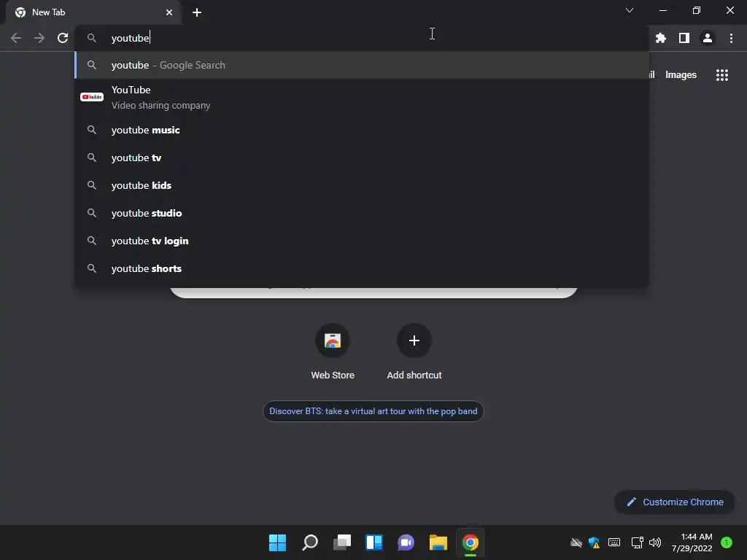Open the Discover BTS virtual art tour link
This screenshot has height=560, width=747.
[373, 411]
